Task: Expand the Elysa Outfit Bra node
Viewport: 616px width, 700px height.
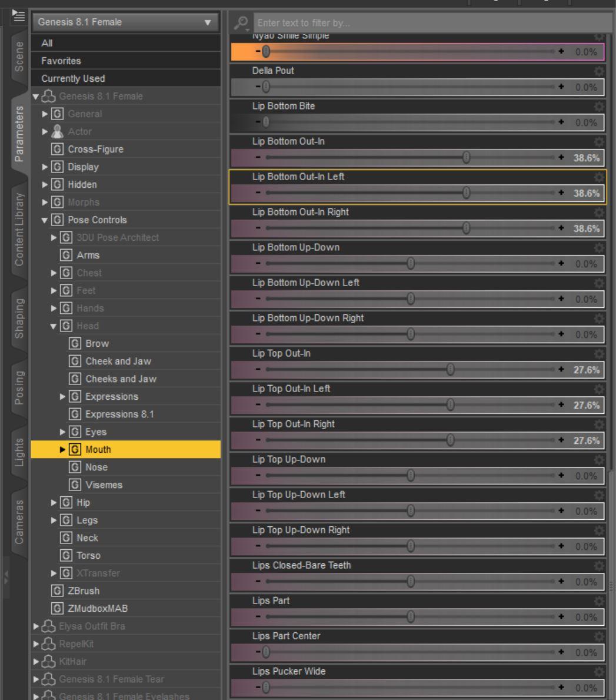Action: [x=36, y=626]
